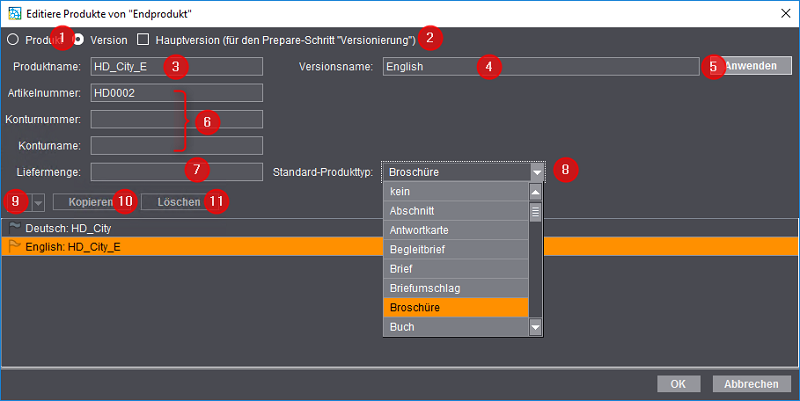Click the flag icon beside English: HD_City_E
Viewport: 800px width, 401px height.
coord(14,246)
